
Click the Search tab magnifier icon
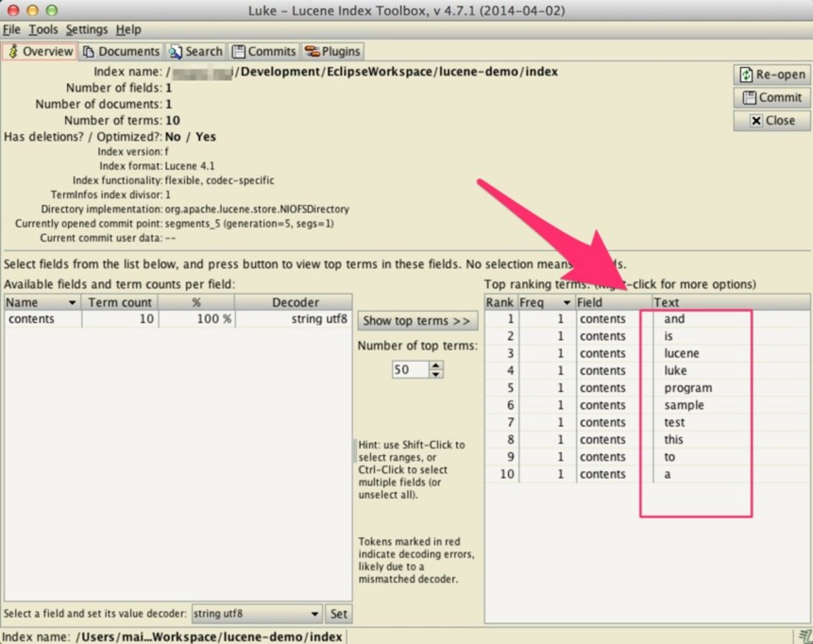176,51
